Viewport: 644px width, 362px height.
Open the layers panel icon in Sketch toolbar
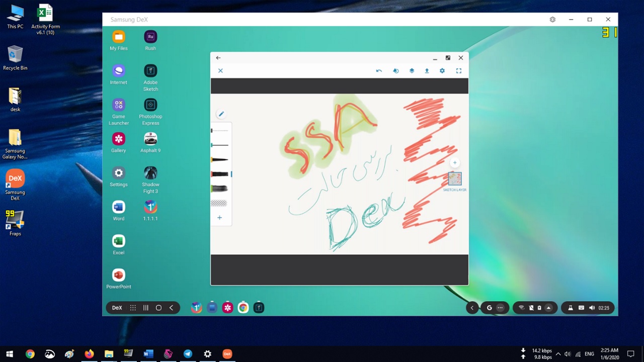pos(412,71)
